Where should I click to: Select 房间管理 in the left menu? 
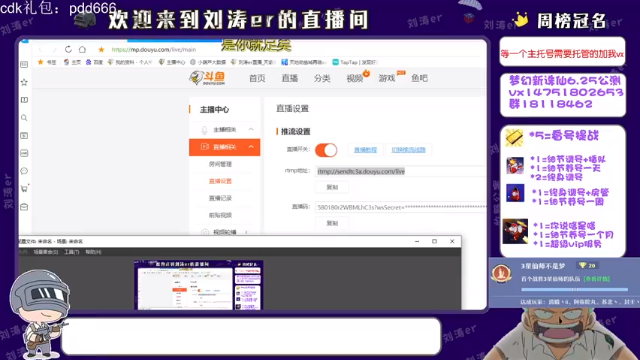[220, 164]
